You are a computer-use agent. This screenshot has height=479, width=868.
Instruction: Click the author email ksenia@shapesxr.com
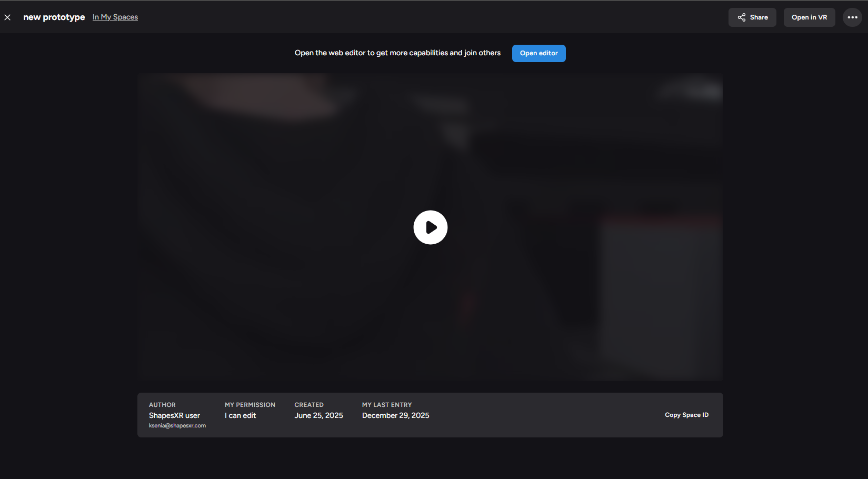(x=177, y=425)
